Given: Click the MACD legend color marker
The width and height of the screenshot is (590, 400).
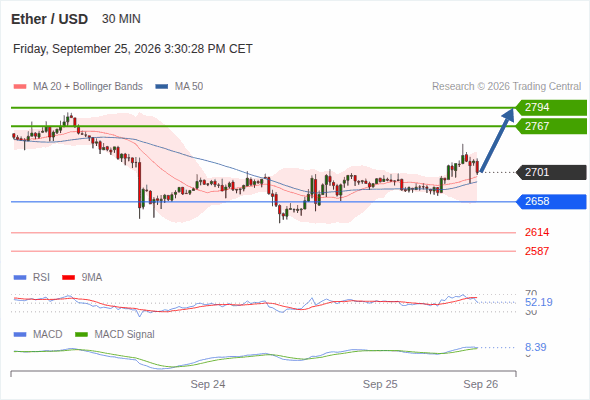Looking at the screenshot, I should pyautogui.click(x=20, y=335).
